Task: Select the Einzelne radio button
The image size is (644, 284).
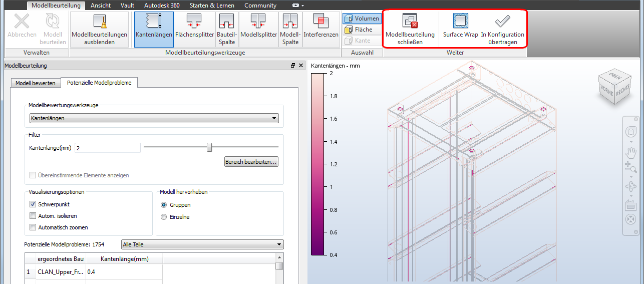Action: click(x=164, y=217)
